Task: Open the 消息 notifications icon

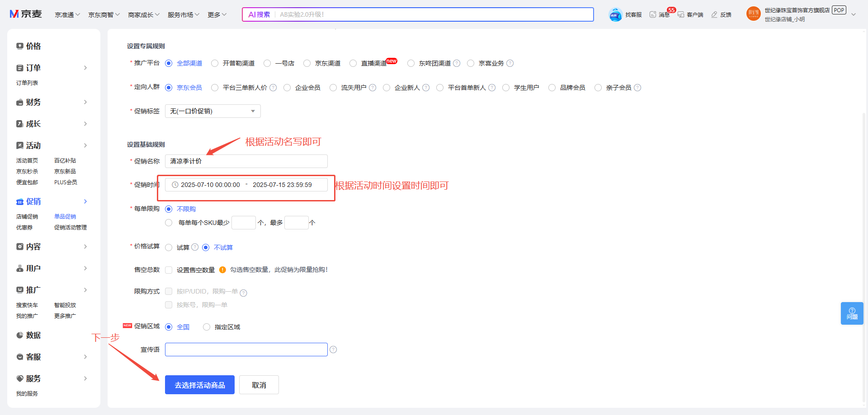Action: pyautogui.click(x=653, y=15)
